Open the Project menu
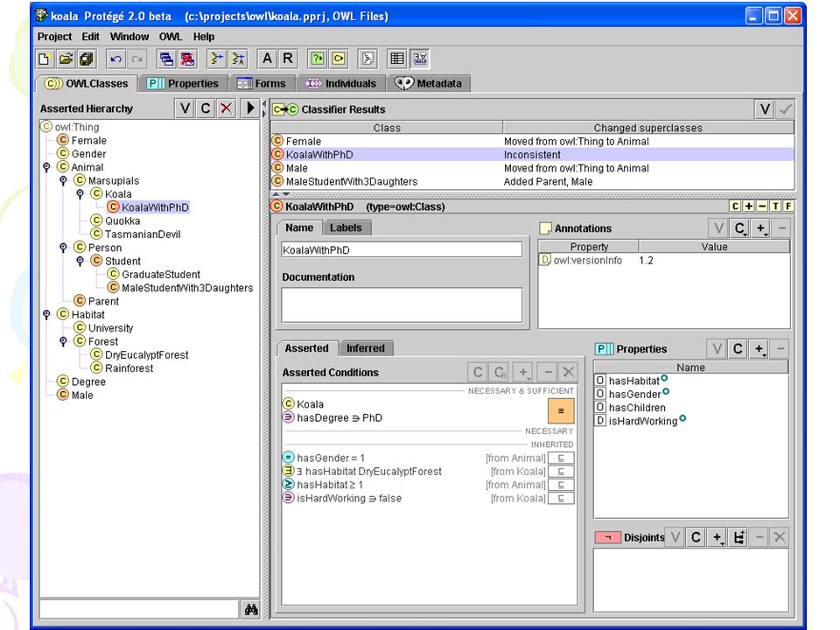Image resolution: width=840 pixels, height=630 pixels. pyautogui.click(x=54, y=37)
